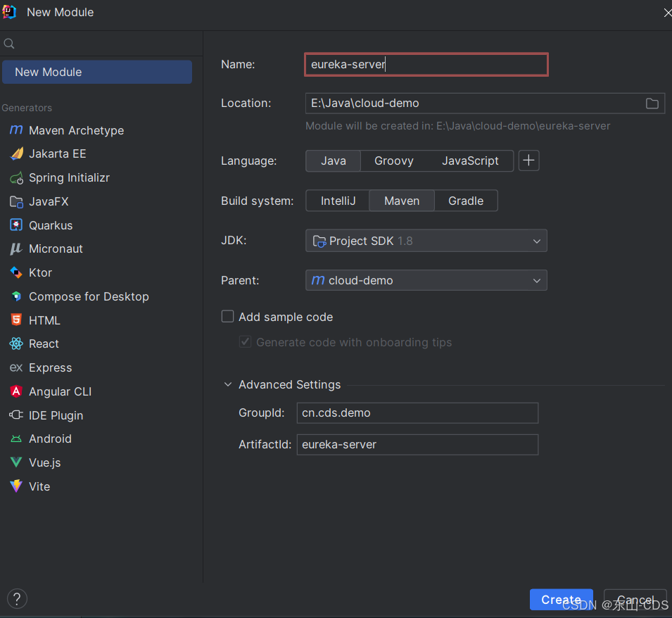Click the Compose for Desktop icon
This screenshot has height=618, width=672.
(16, 296)
